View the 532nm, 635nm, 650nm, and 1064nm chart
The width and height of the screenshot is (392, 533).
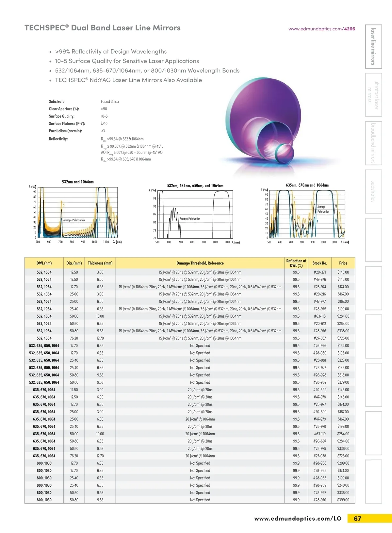point(195,214)
